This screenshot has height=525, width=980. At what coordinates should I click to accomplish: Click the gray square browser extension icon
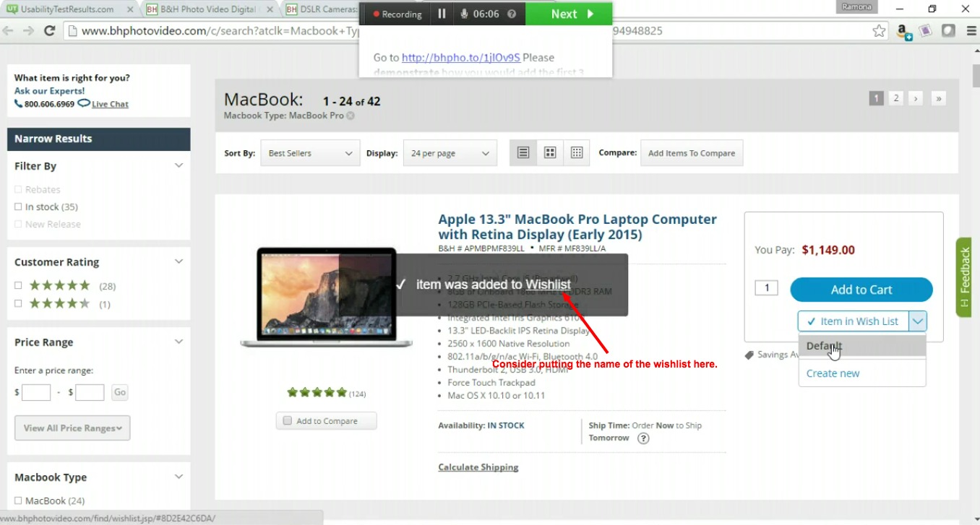click(x=947, y=31)
